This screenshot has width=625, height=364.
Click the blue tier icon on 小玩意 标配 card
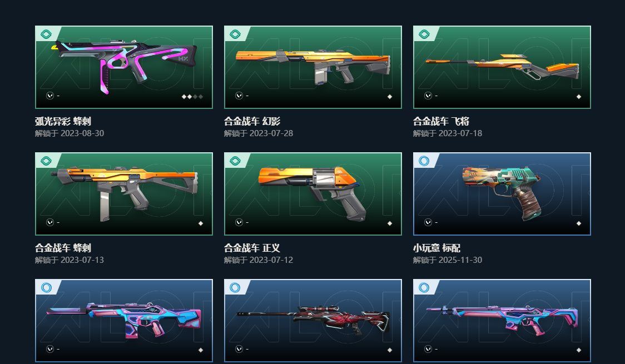click(424, 161)
